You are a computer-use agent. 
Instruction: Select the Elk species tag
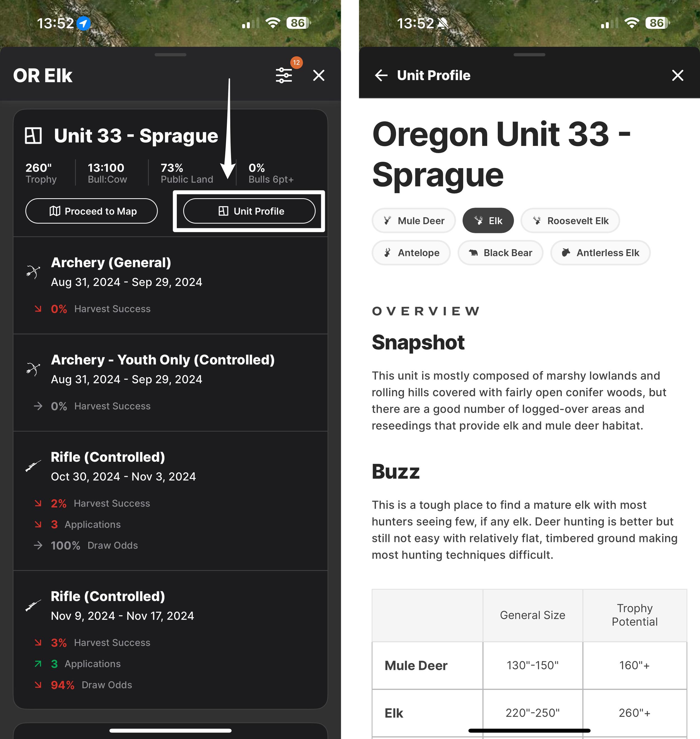coord(487,220)
